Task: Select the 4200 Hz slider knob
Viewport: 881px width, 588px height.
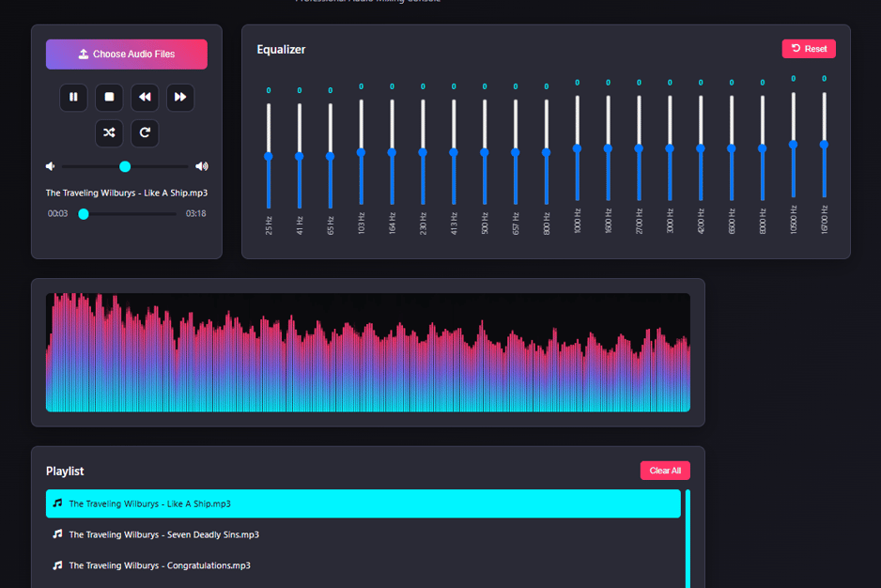Action: click(x=701, y=148)
